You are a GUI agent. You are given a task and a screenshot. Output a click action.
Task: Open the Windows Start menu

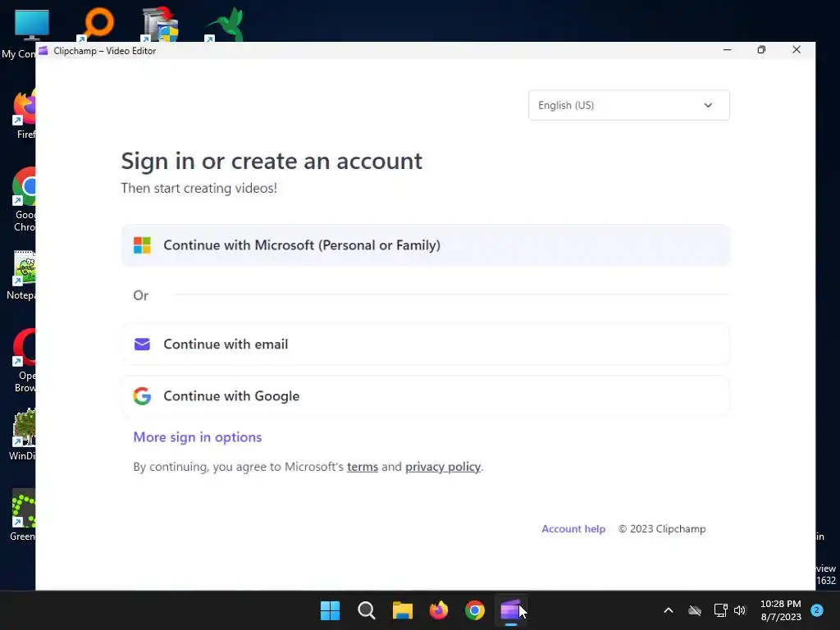pos(330,610)
